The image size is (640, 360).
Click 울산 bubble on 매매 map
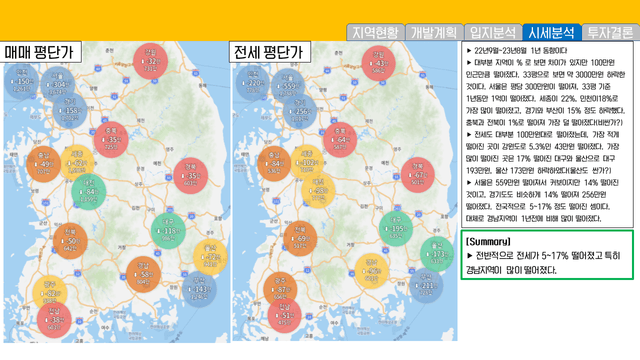210,257
